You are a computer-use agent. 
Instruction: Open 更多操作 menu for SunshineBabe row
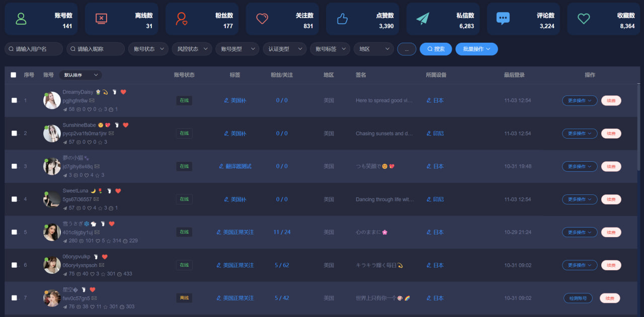pos(580,134)
